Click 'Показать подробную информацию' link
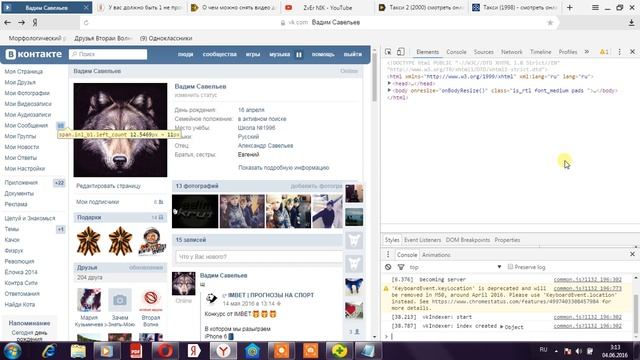The height and width of the screenshot is (360, 640). click(x=284, y=167)
